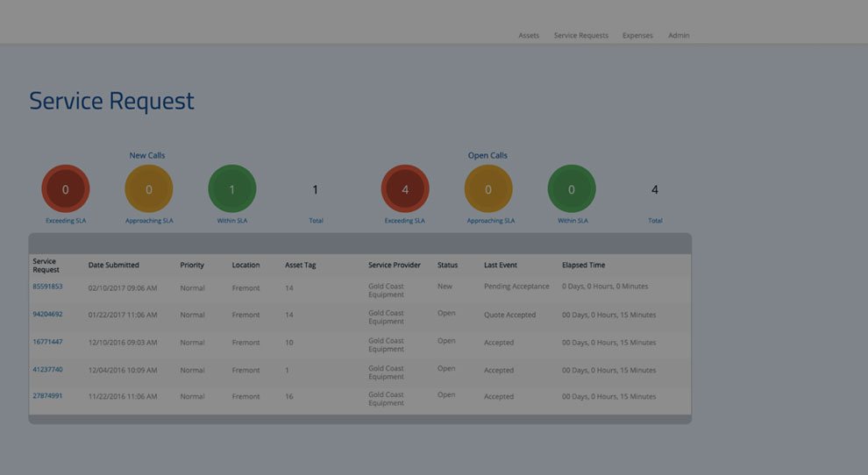
Task: Click asset tag 1 in row 41237740
Action: [287, 371]
